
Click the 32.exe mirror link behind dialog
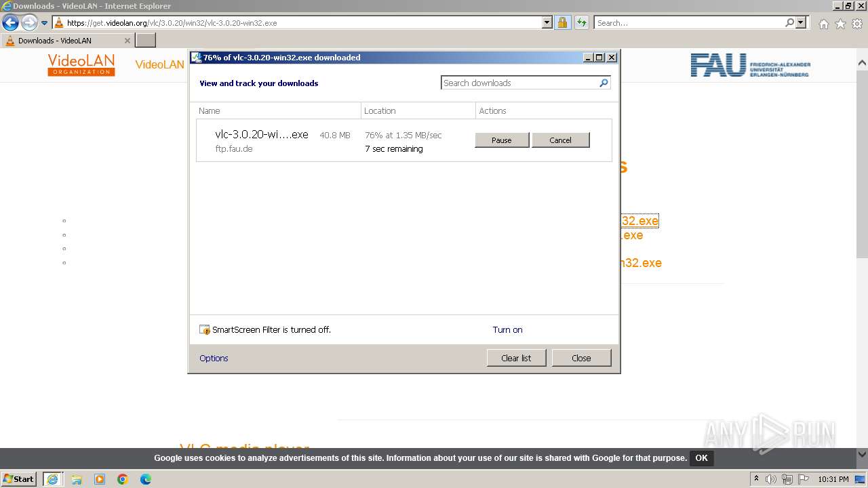pos(639,221)
